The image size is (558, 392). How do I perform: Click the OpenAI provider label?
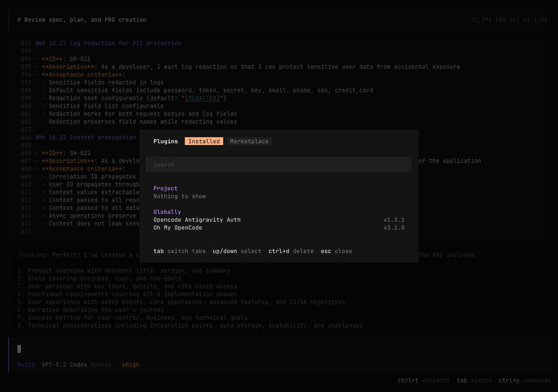tap(101, 365)
